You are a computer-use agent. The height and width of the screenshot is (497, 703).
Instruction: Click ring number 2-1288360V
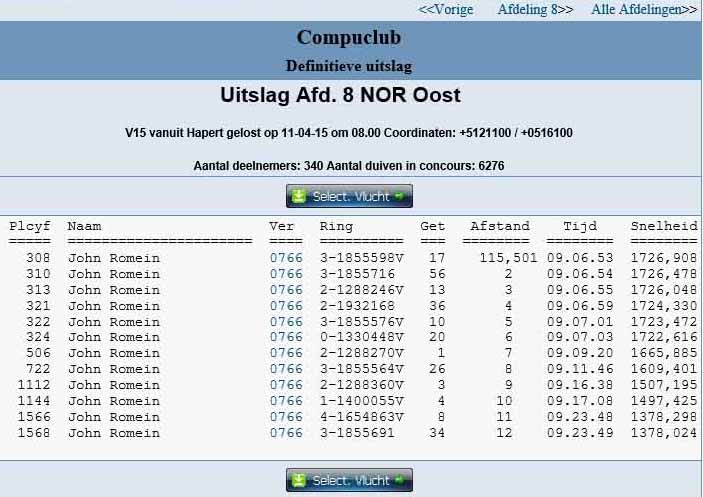tap(362, 385)
